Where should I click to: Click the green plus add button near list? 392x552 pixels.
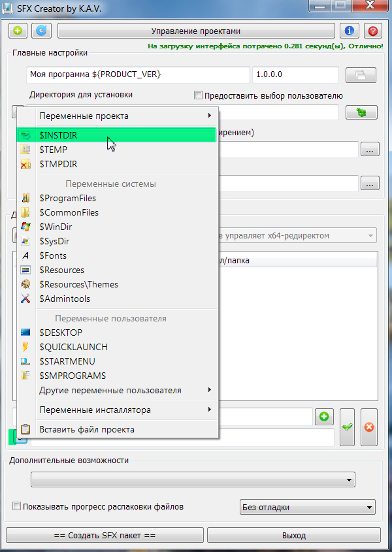click(x=324, y=417)
